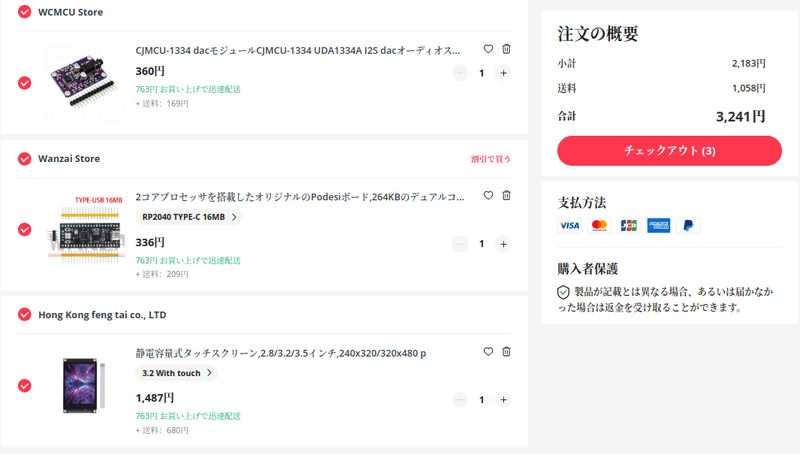This screenshot has height=454, width=800.
Task: Uncheck the Hong Kong feng tai store checkbox
Action: tap(24, 314)
